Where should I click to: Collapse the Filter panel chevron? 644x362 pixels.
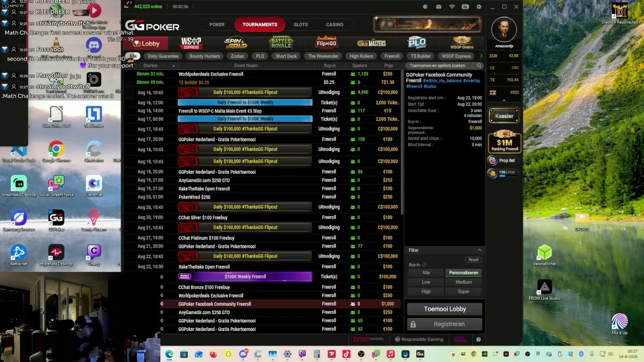pos(479,250)
